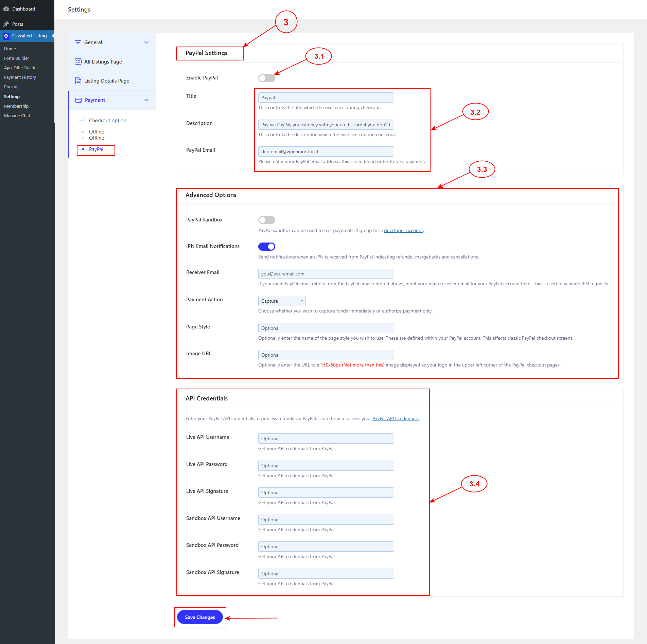Open the Form Builder menu item
The image size is (647, 644).
(x=17, y=58)
